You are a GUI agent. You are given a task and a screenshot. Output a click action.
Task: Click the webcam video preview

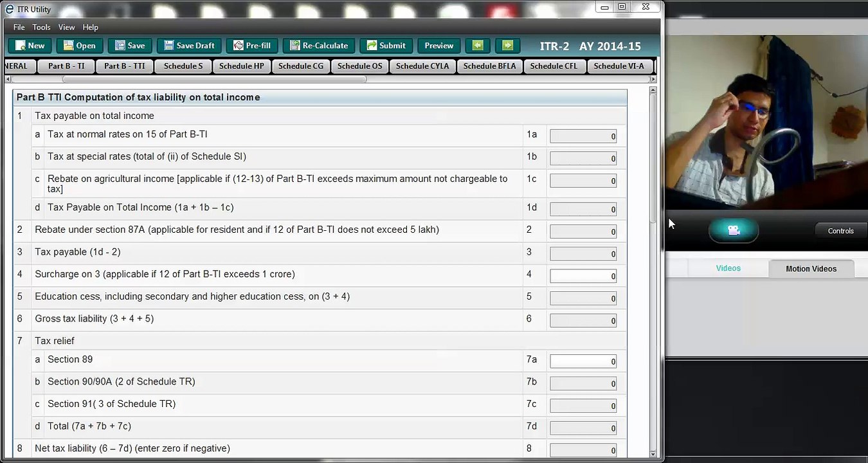pyautogui.click(x=766, y=122)
